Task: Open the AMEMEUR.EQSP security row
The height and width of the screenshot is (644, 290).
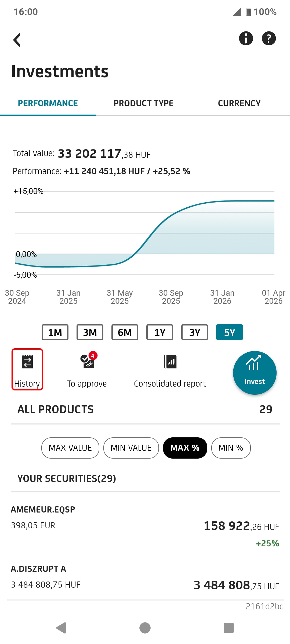Action: pos(145,526)
